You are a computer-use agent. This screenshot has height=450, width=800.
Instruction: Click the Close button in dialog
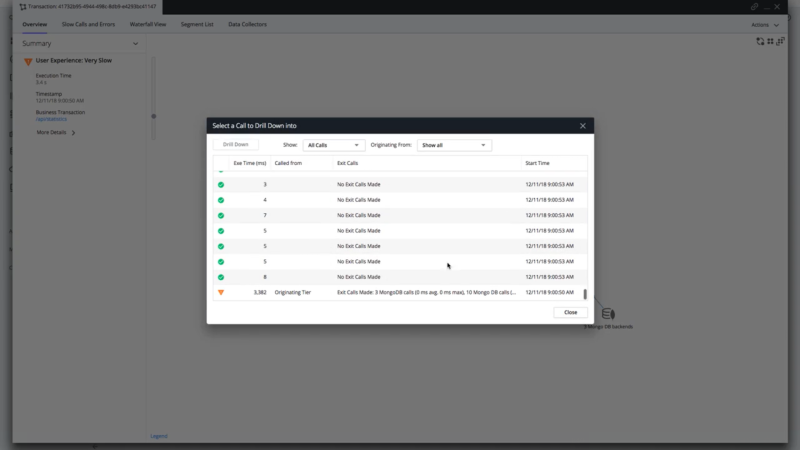tap(570, 312)
